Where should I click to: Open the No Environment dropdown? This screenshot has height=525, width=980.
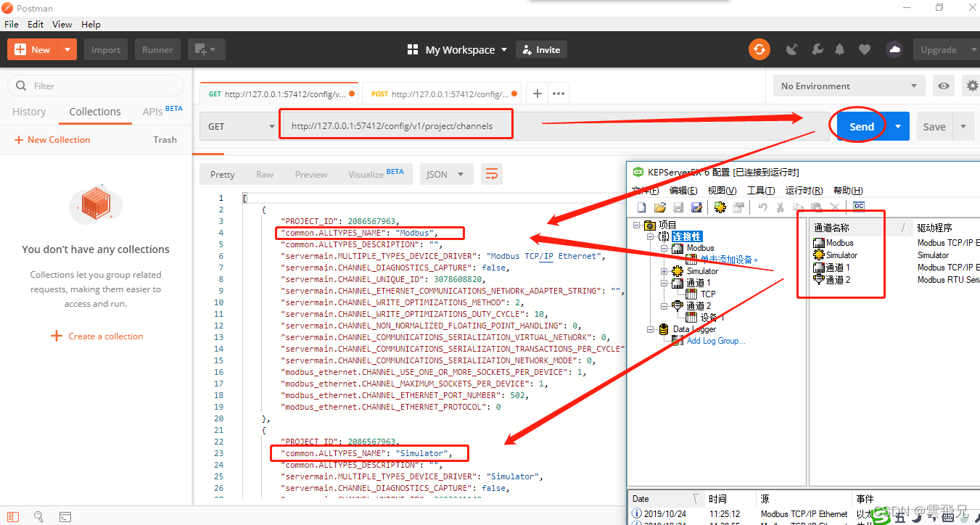849,86
